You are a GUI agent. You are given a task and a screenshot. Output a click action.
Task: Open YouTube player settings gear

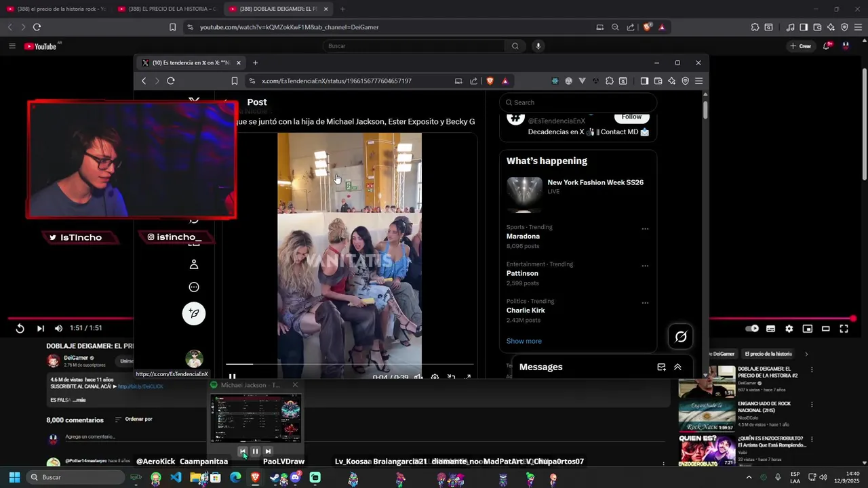[x=789, y=329]
